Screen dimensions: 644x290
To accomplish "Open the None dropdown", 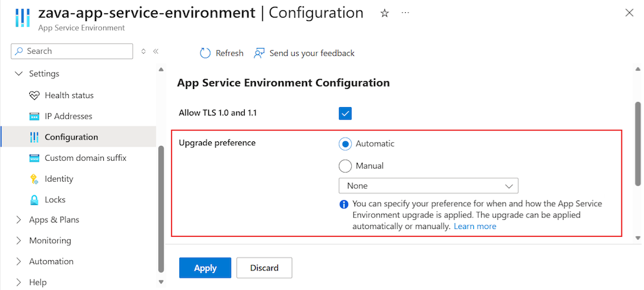I will pyautogui.click(x=428, y=186).
